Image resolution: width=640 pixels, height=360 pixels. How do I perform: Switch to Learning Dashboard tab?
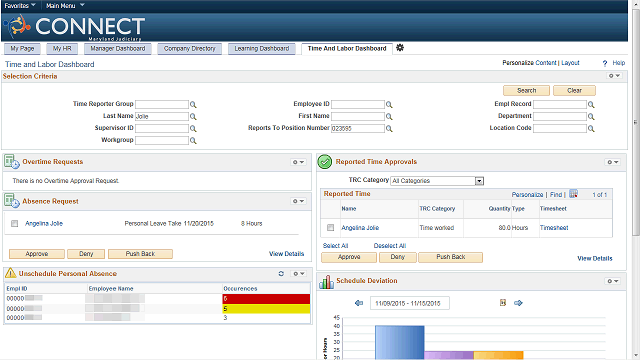coord(262,49)
